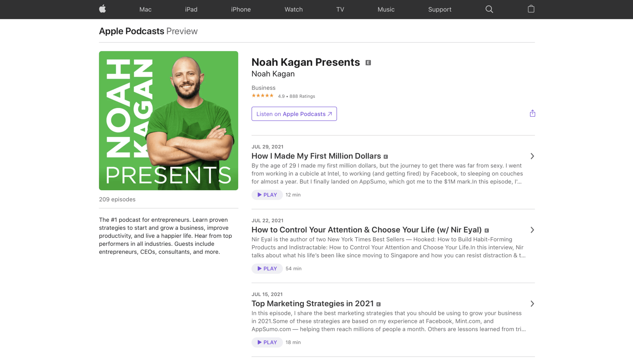Open the How I Made My First Million Dollars title
This screenshot has height=364, width=633.
point(316,156)
